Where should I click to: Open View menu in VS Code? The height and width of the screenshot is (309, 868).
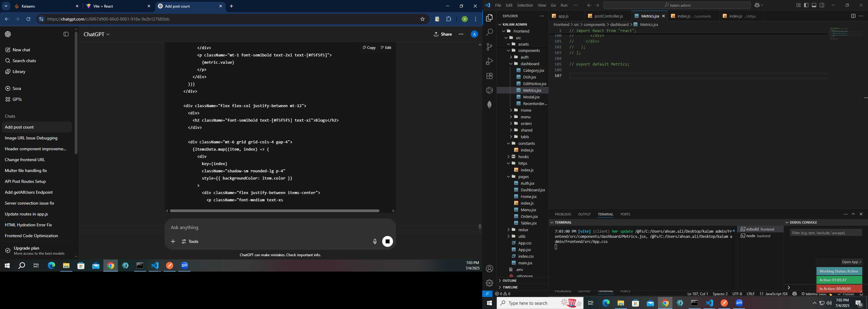click(542, 5)
